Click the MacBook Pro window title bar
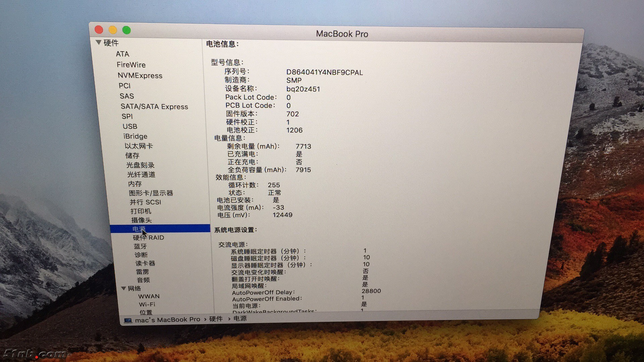644x362 pixels. click(342, 34)
